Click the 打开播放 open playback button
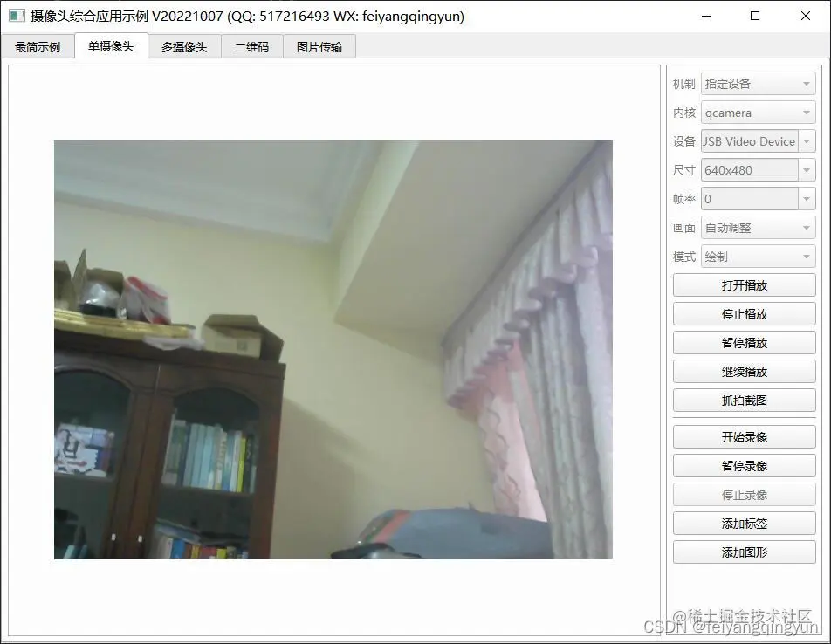The image size is (831, 644). click(743, 284)
